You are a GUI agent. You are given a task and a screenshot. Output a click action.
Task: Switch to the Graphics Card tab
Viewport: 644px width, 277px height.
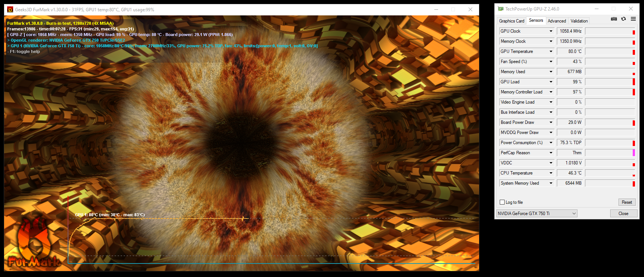[511, 21]
